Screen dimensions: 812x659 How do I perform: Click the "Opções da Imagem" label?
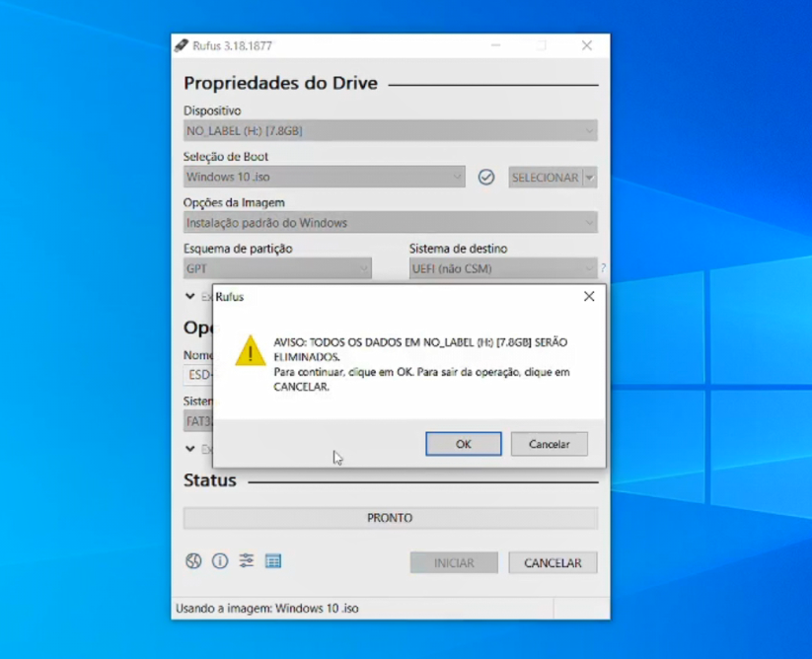[x=234, y=202]
